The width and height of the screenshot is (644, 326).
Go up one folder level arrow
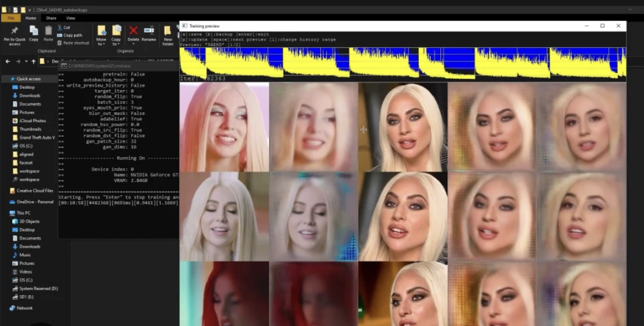[34, 61]
